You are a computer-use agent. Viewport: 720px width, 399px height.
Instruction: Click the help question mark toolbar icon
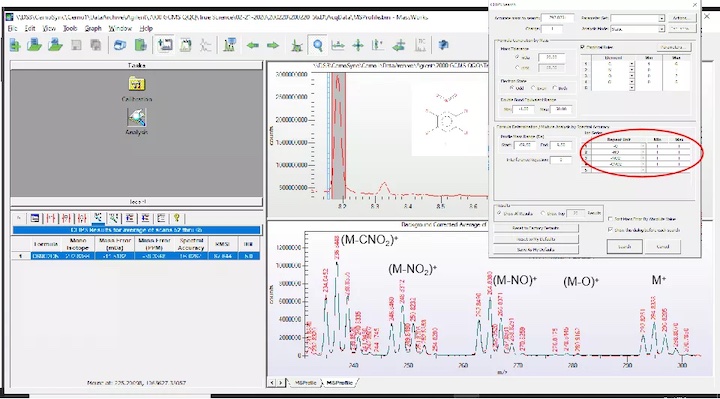click(x=443, y=45)
